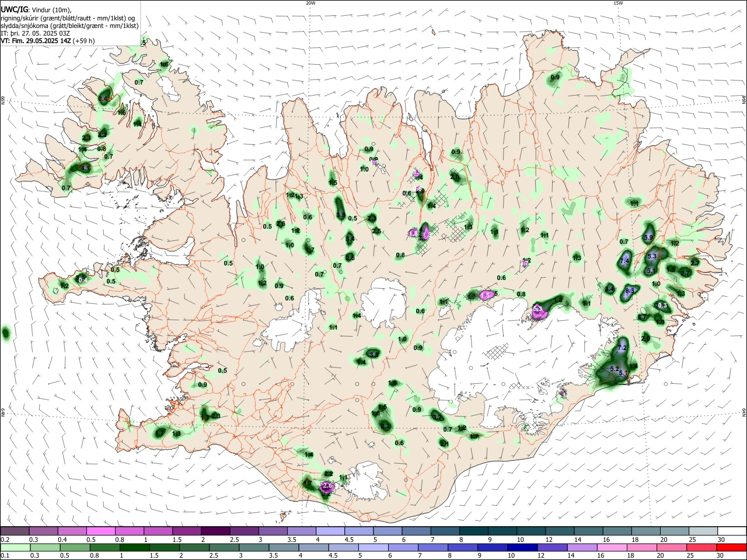Click the dark green 1 swatch in the bottom legend row
This screenshot has width=747, height=560.
[x=134, y=547]
